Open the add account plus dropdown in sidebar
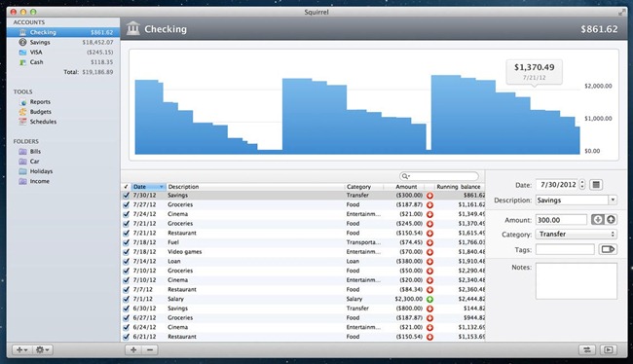This screenshot has height=364, width=633. (21, 349)
